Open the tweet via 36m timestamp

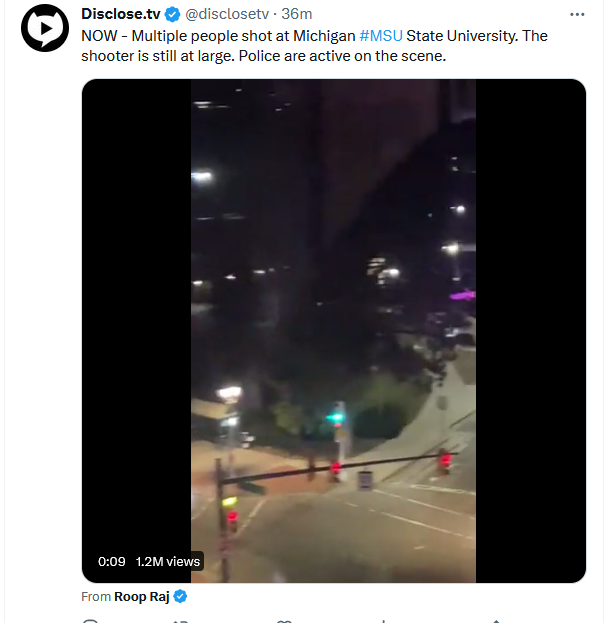click(296, 14)
